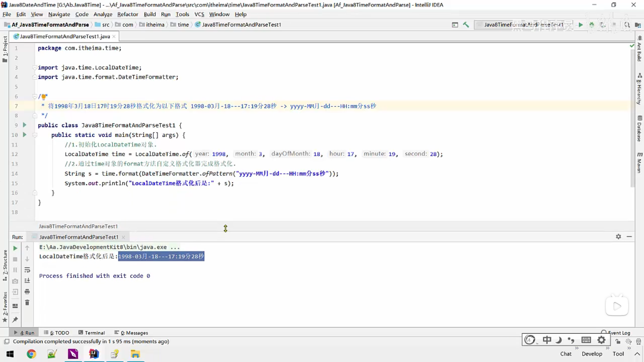Click the print output icon
Viewport: 644px width, 362px height.
[x=27, y=292]
